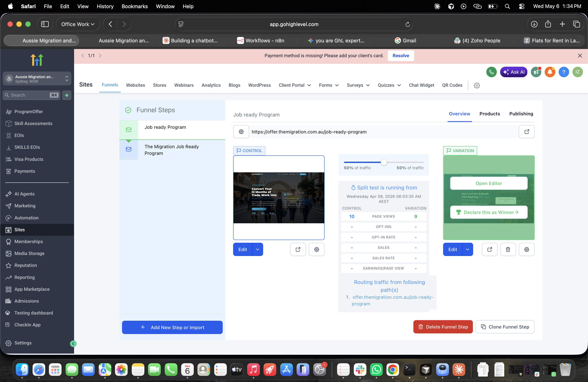Image resolution: width=588 pixels, height=382 pixels.
Task: Open the Aussie Migration account switcher
Action: (37, 79)
